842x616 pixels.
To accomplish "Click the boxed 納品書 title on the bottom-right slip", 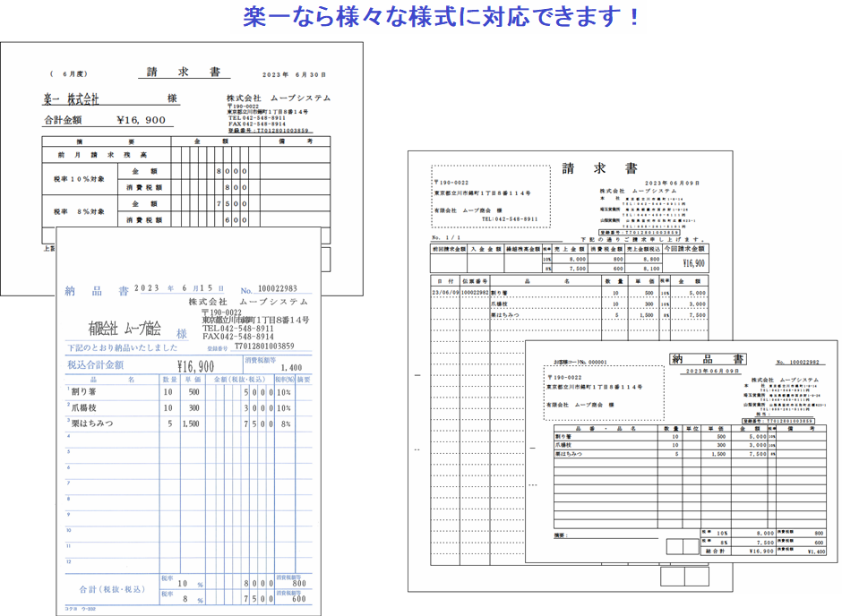I will (x=708, y=359).
